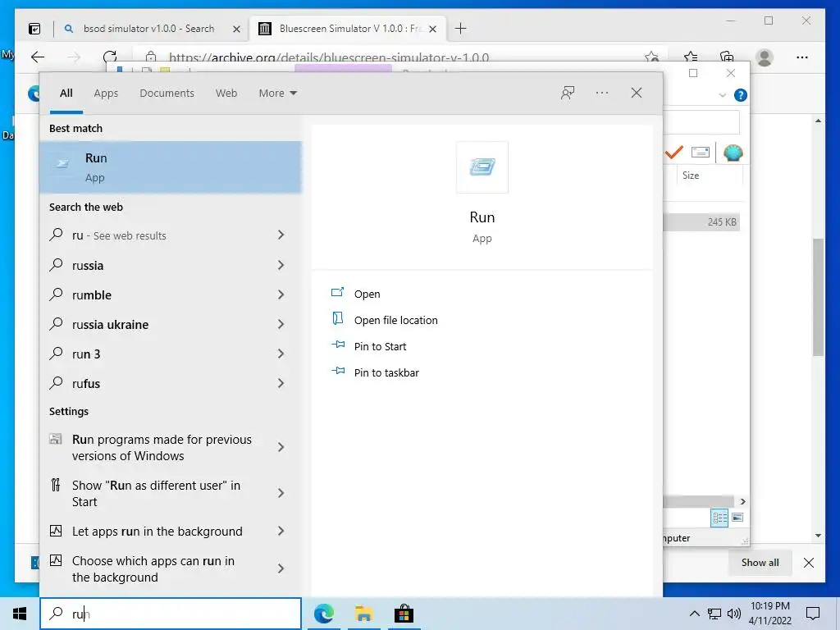The height and width of the screenshot is (630, 840).
Task: Click the compatibility settings icon
Action: pos(56,439)
